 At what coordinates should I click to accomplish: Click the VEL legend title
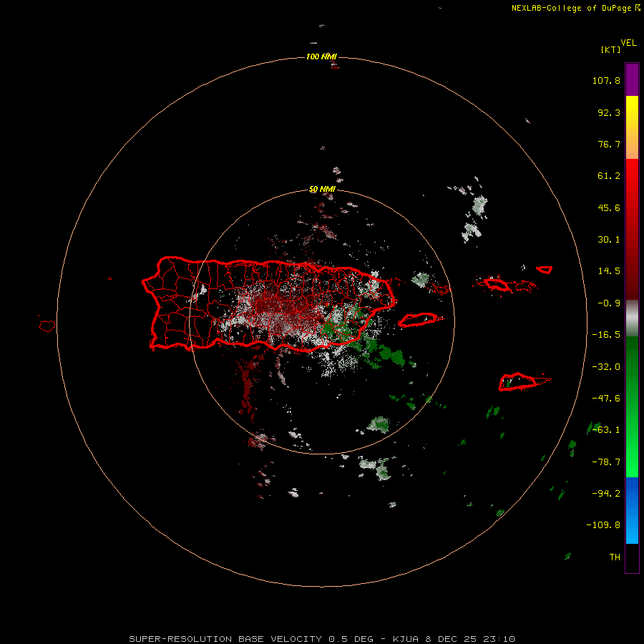pos(628,43)
